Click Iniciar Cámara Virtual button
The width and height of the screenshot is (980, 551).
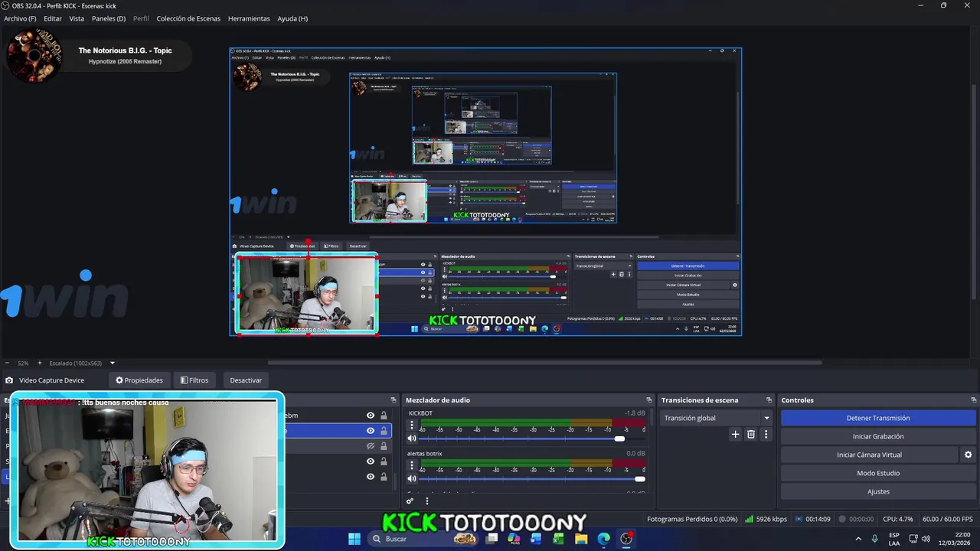(x=869, y=455)
